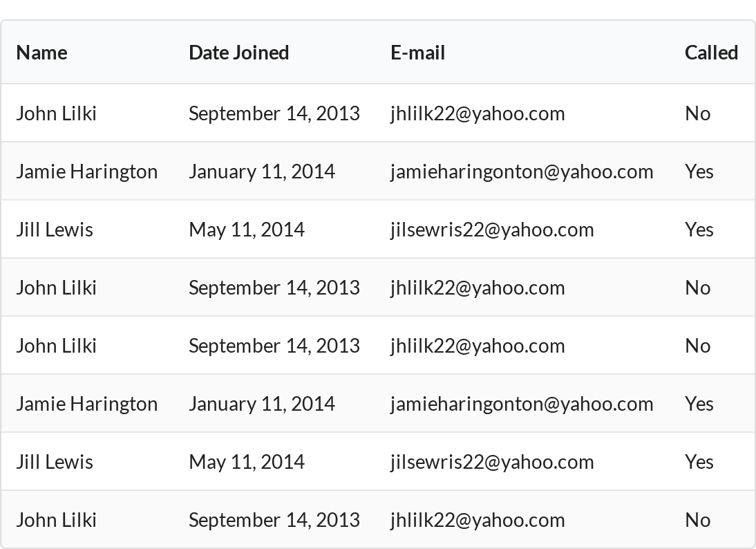The height and width of the screenshot is (549, 756).
Task: Click the Called column header
Action: (711, 53)
